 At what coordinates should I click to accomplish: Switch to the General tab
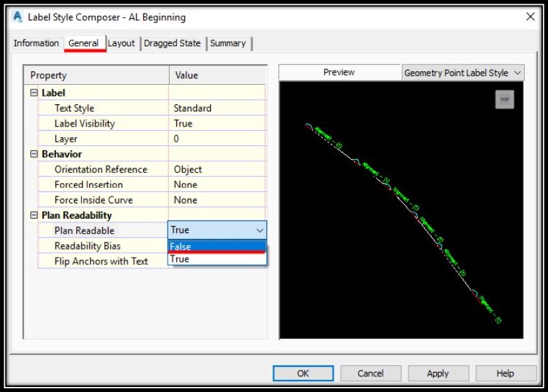pyautogui.click(x=83, y=43)
